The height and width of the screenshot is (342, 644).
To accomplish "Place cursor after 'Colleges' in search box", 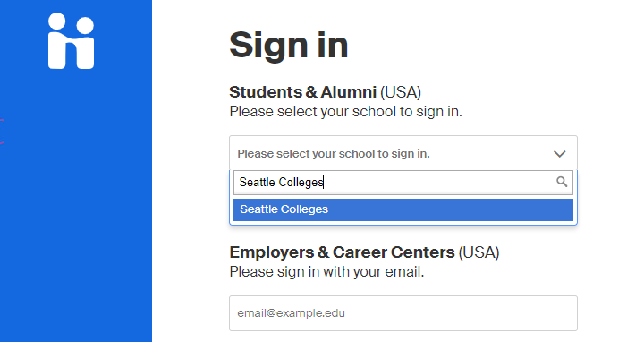I will [x=324, y=182].
